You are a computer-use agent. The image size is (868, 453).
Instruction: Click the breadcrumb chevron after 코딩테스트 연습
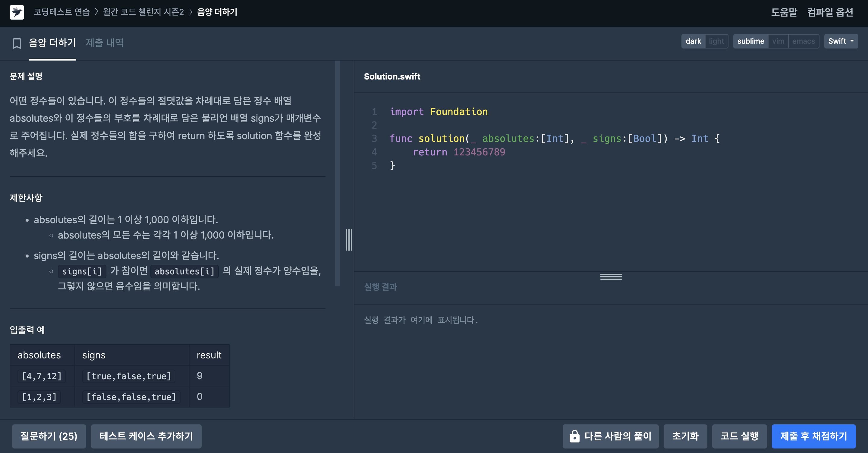click(x=96, y=12)
